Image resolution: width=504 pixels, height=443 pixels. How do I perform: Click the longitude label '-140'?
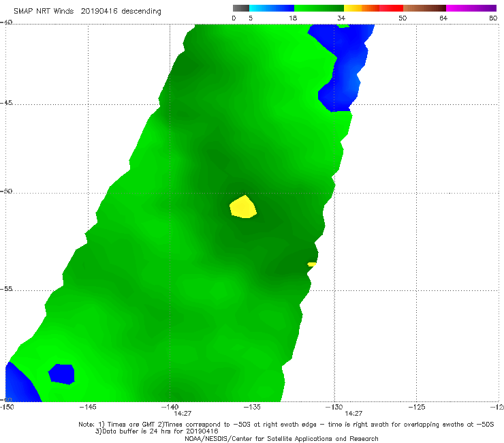click(170, 407)
